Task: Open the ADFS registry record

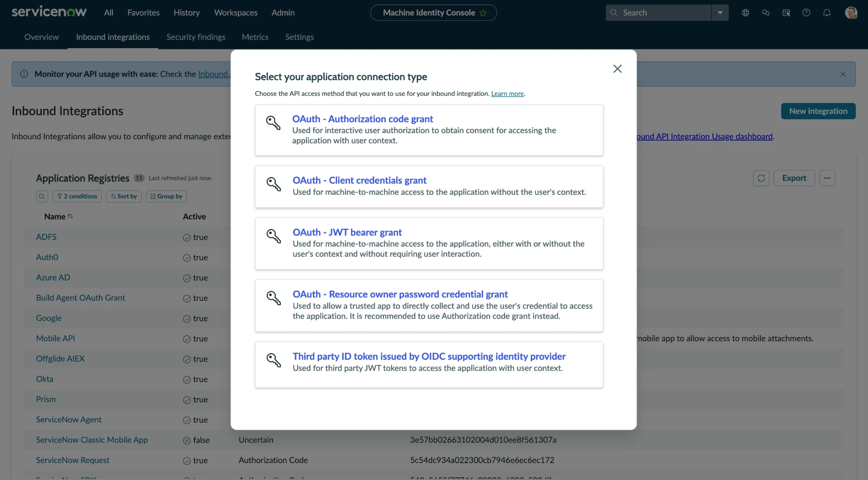Action: [46, 237]
